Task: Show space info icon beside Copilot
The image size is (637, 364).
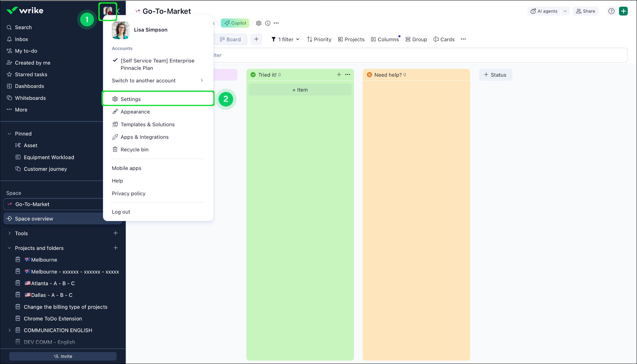Action: [x=268, y=23]
